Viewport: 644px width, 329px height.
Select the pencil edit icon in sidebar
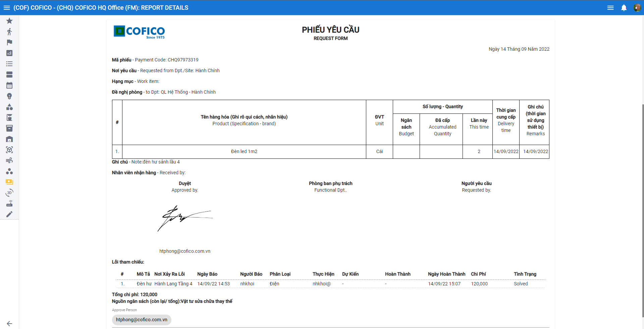point(9,214)
